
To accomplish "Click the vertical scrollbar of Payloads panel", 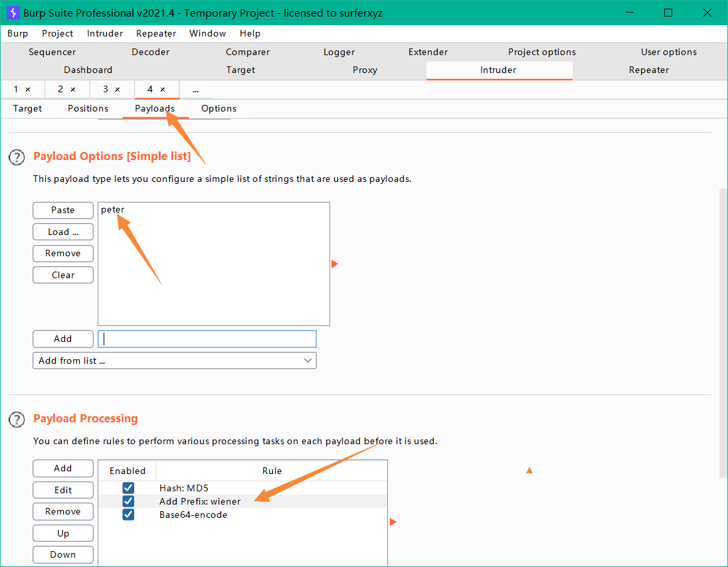I will (x=723, y=332).
